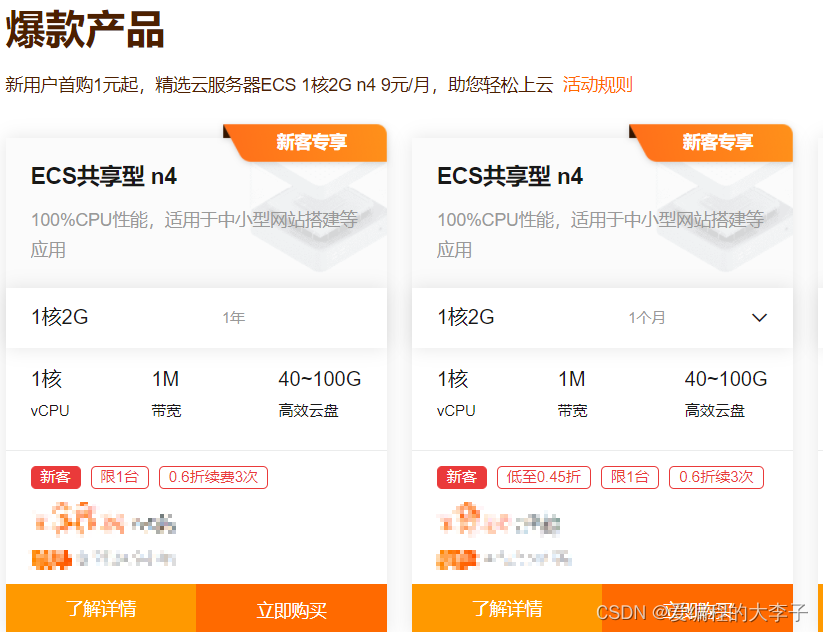Click 了解详情 on the 1个月 card

point(507,609)
